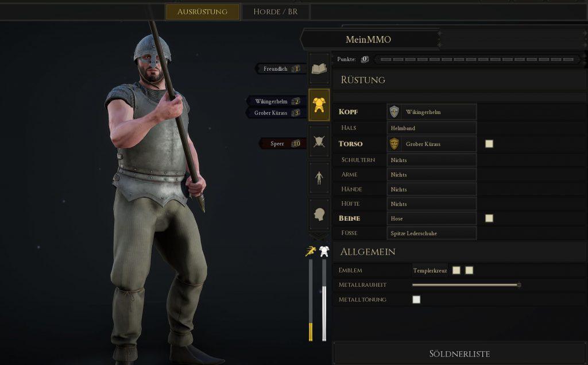Open Kopf slot dropdown showing Wikingerhelm
The width and height of the screenshot is (588, 365).
432,112
